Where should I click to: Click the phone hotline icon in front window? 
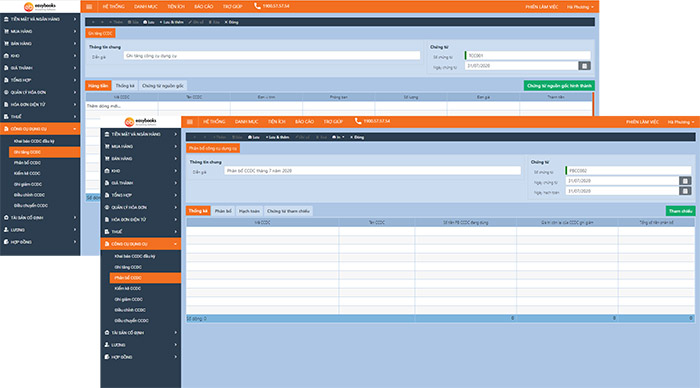(x=358, y=121)
